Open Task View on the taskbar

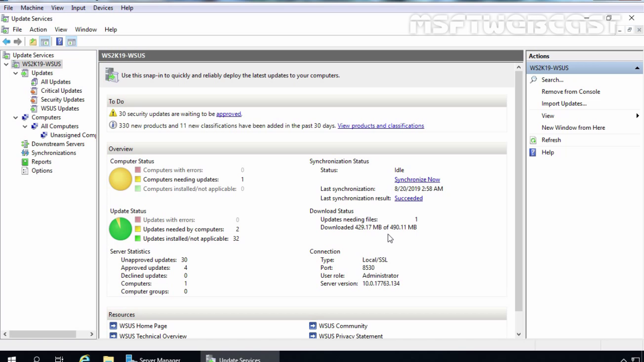(60, 359)
